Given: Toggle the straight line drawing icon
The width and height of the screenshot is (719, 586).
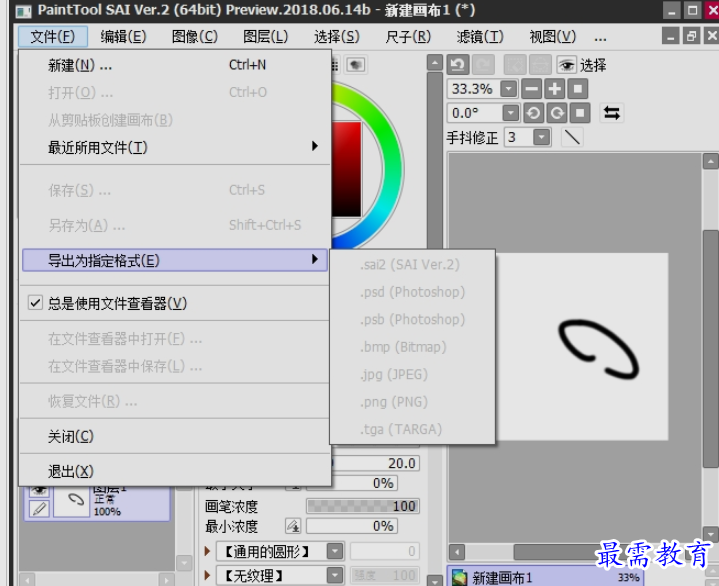Looking at the screenshot, I should tap(572, 137).
